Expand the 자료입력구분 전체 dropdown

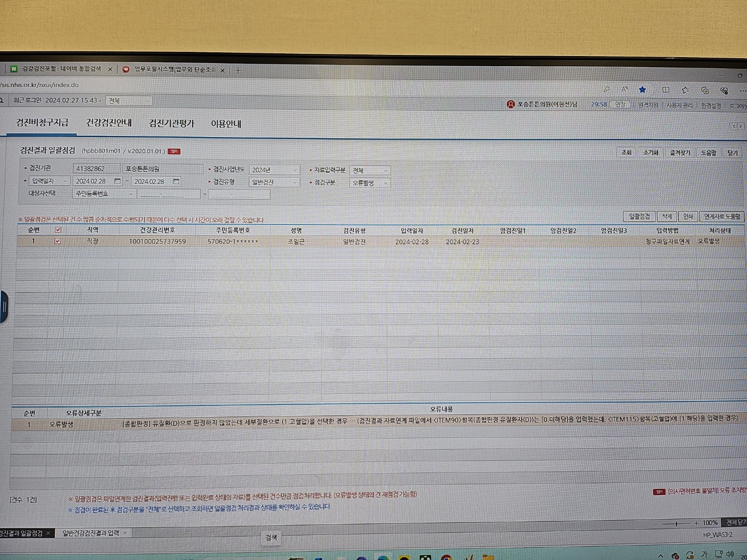370,170
